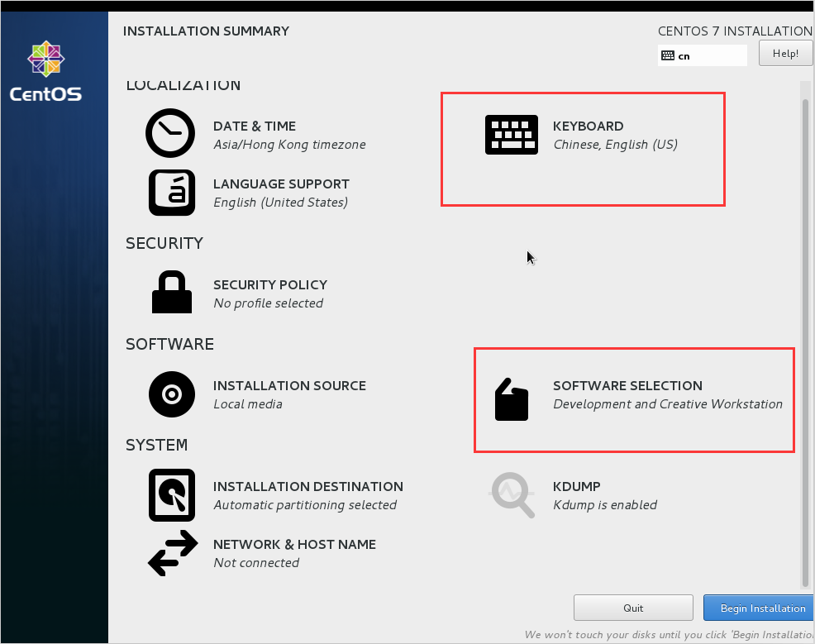This screenshot has height=644, width=815.
Task: Click the Help! button
Action: pos(785,53)
